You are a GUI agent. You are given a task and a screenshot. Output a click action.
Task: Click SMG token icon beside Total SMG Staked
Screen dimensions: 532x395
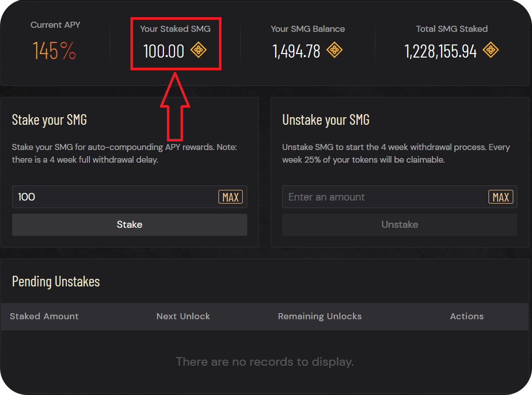491,50
